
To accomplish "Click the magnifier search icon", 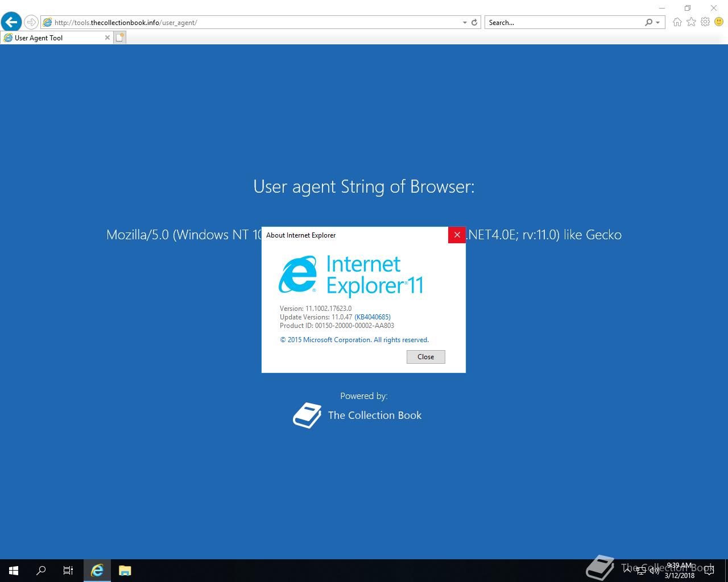I will 648,22.
